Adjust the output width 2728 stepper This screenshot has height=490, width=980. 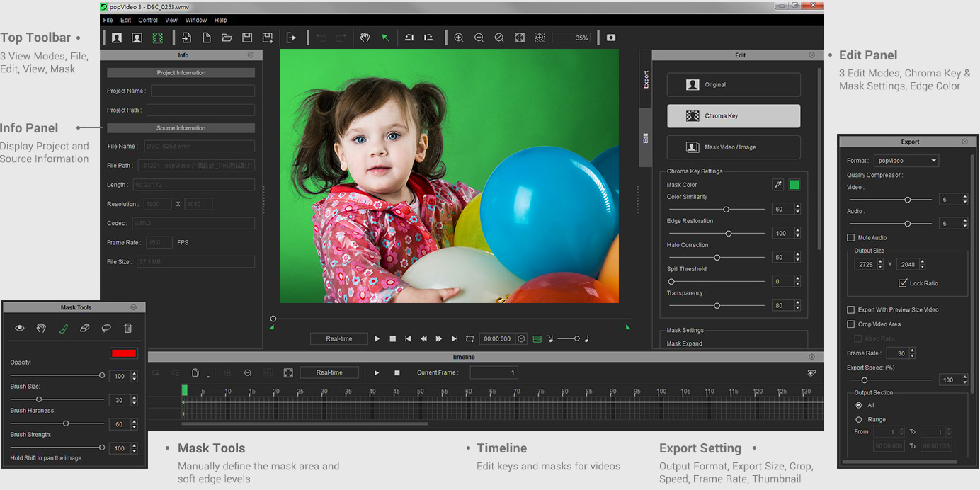(x=880, y=264)
